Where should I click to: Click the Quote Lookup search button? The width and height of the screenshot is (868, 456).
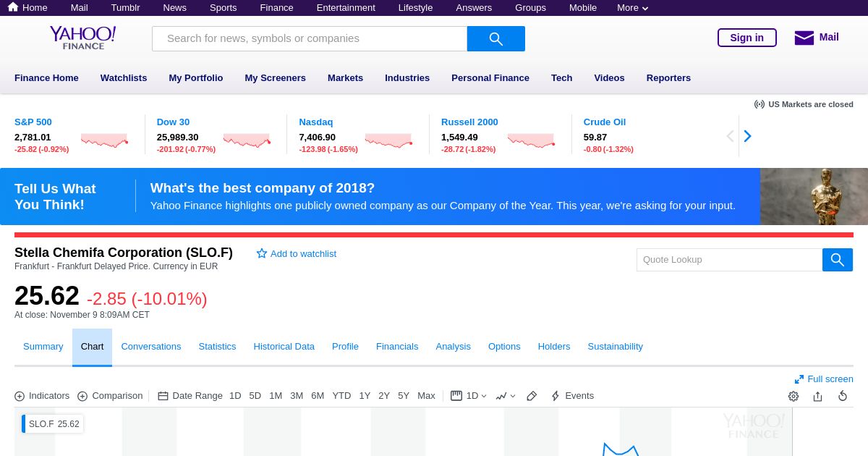point(838,260)
